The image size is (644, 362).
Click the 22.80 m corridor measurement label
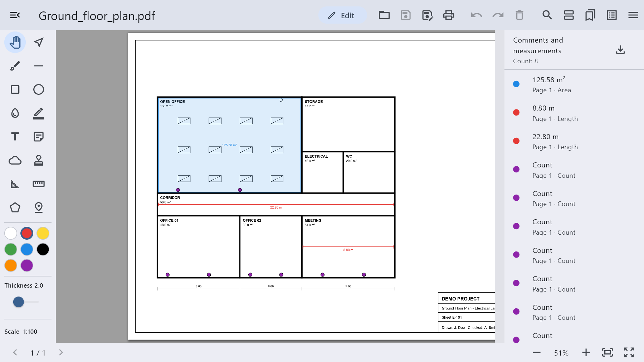pyautogui.click(x=276, y=207)
